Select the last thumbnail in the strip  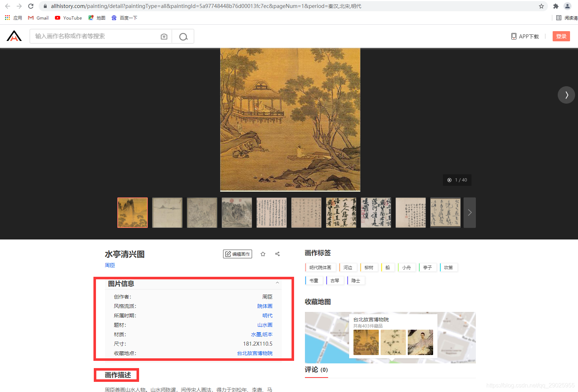pos(445,213)
